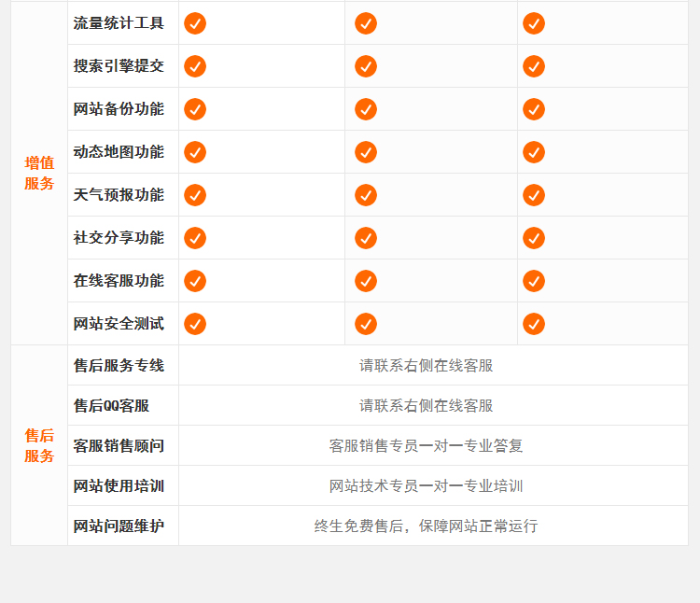Click the 售后服务专线 row label
The image size is (700, 603).
click(119, 366)
